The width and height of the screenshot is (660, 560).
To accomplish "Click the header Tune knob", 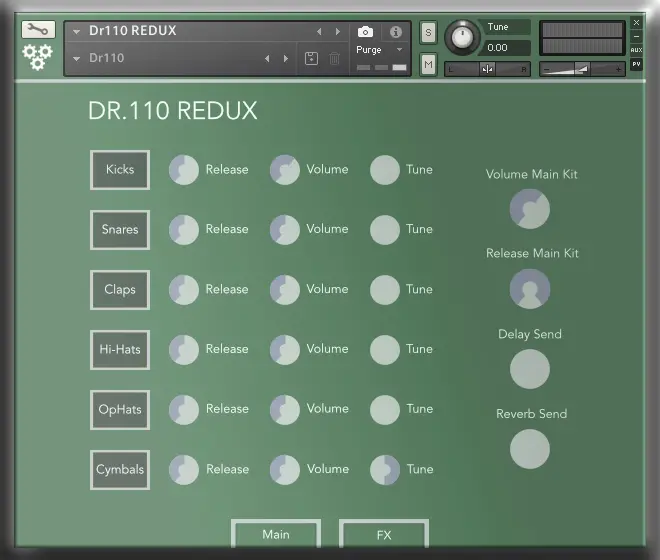I will coord(462,37).
